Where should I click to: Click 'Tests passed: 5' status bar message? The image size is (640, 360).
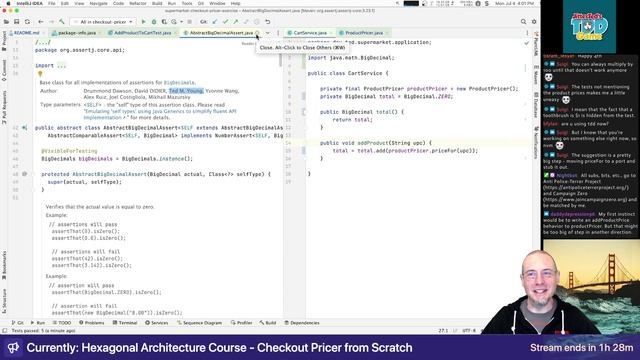pyautogui.click(x=43, y=331)
